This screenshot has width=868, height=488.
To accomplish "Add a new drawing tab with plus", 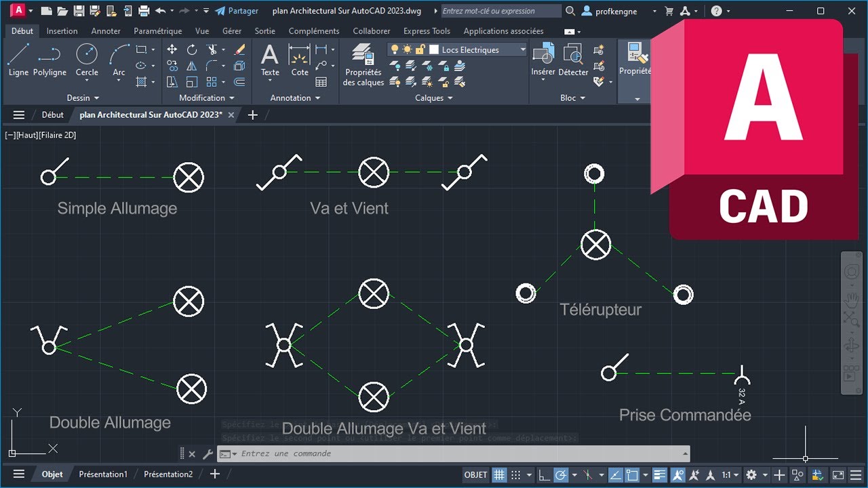I will tap(253, 115).
